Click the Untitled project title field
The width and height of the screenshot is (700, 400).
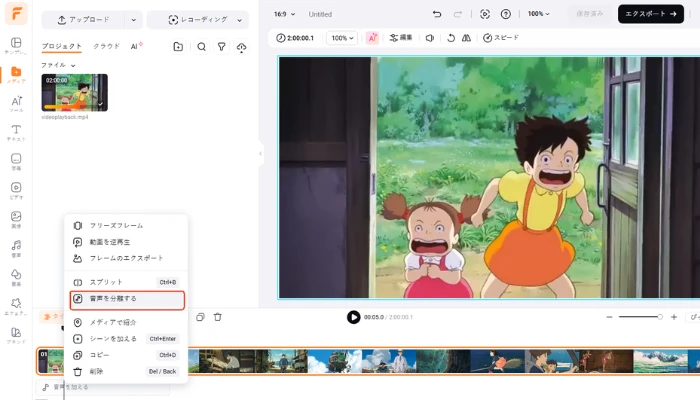pyautogui.click(x=320, y=14)
